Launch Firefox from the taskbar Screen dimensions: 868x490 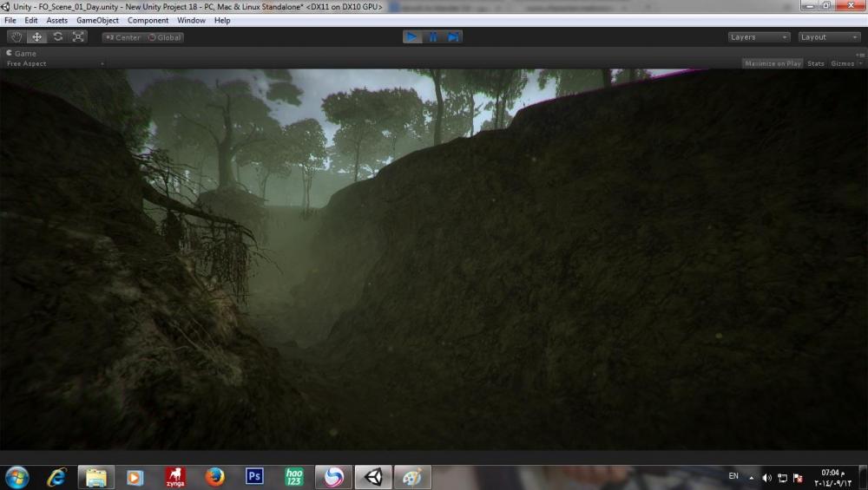click(x=214, y=476)
